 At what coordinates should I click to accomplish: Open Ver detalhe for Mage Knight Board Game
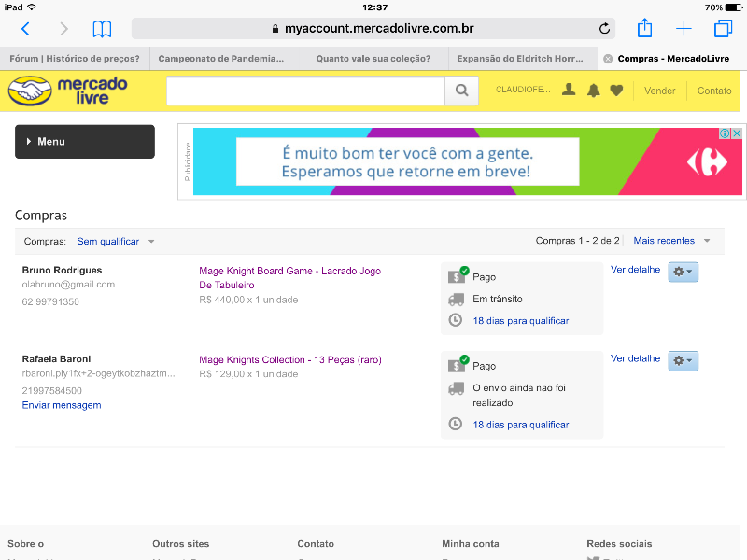click(x=636, y=270)
